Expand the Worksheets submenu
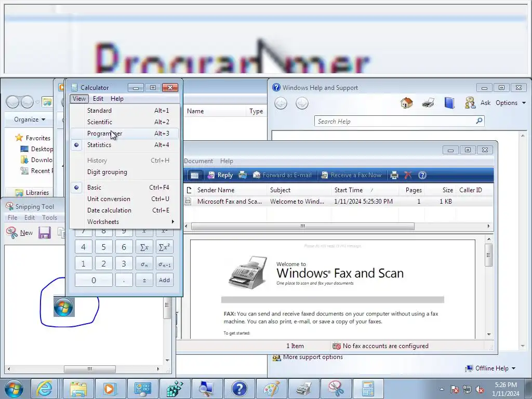The width and height of the screenshot is (532, 399). click(124, 221)
